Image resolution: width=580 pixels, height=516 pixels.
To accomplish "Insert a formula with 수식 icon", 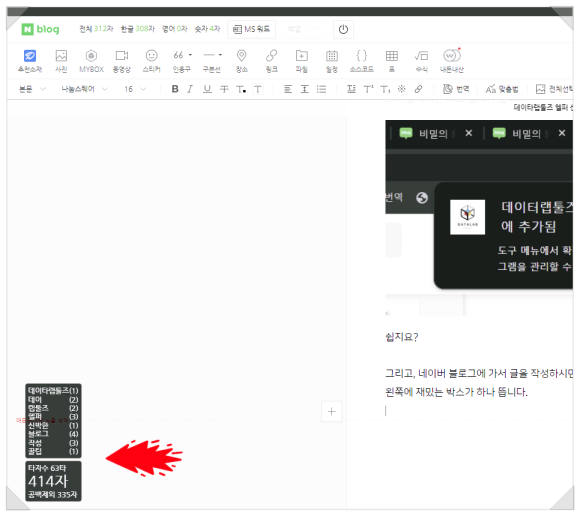I will point(422,60).
